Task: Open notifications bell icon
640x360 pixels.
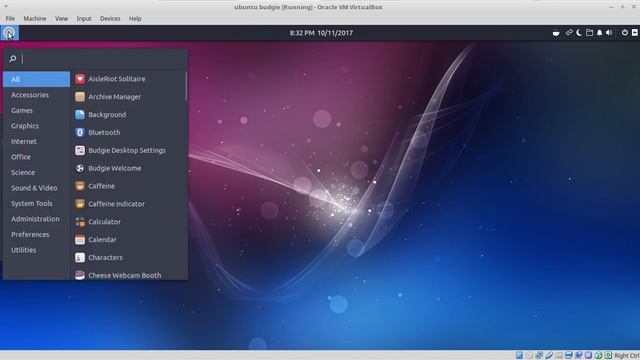Action: 599,33
